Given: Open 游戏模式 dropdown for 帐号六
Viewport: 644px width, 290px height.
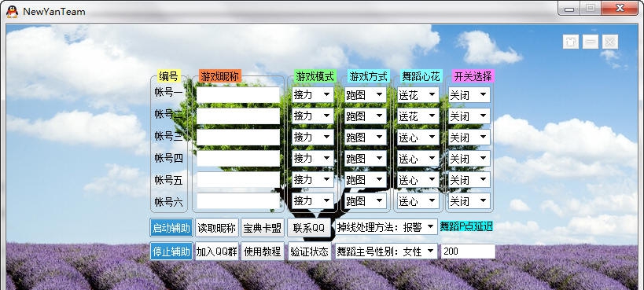Looking at the screenshot, I should click(312, 201).
